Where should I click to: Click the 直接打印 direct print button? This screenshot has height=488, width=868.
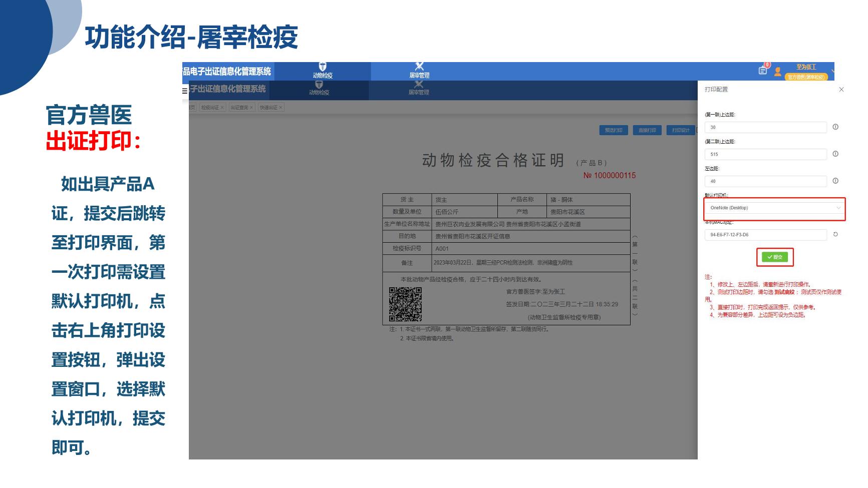647,131
